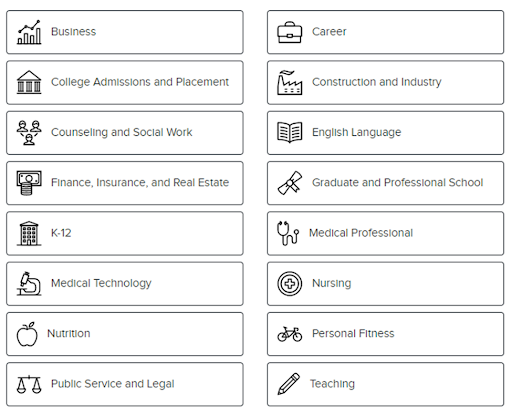The width and height of the screenshot is (512, 415).
Task: Click the pencil Teaching icon
Action: 289,384
